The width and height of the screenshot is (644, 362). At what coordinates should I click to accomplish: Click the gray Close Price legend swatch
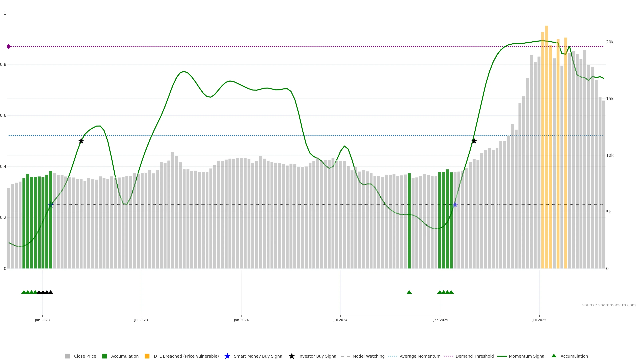(x=67, y=356)
